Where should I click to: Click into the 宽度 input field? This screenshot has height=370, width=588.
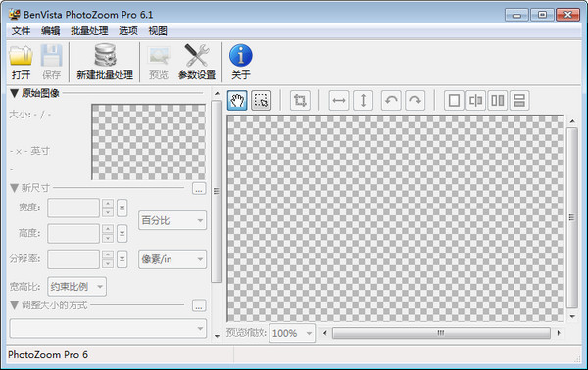(73, 208)
